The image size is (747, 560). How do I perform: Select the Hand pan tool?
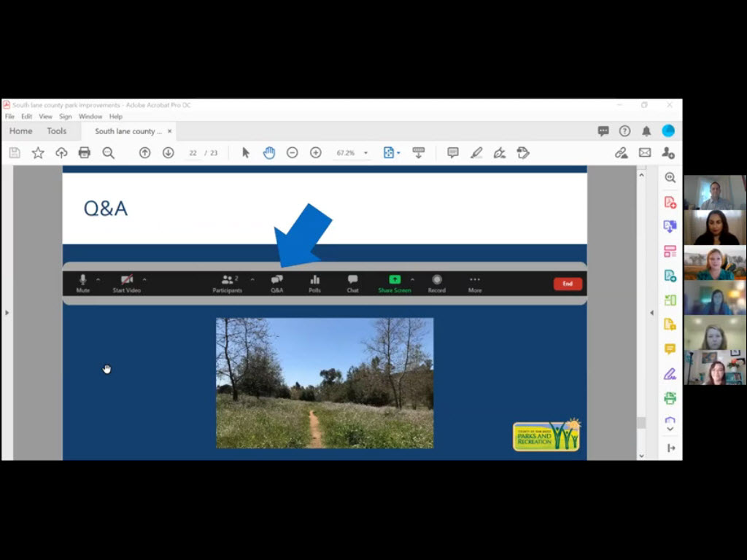pyautogui.click(x=269, y=152)
